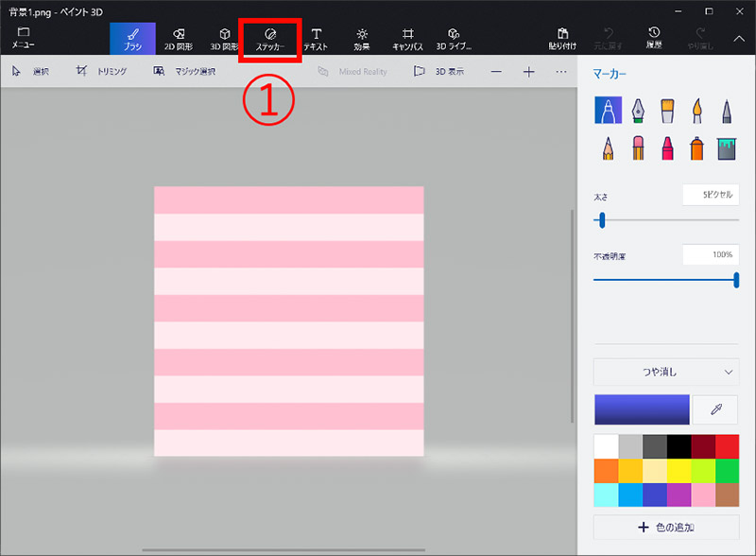Pick the watercolor brush
Image resolution: width=756 pixels, height=556 pixels.
point(696,111)
